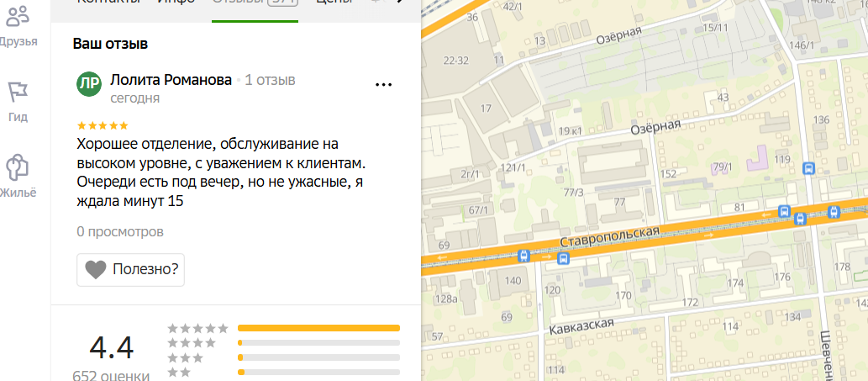Screen dimensions: 868x381
Task: Click building 13 on the map
Action: (x=540, y=40)
